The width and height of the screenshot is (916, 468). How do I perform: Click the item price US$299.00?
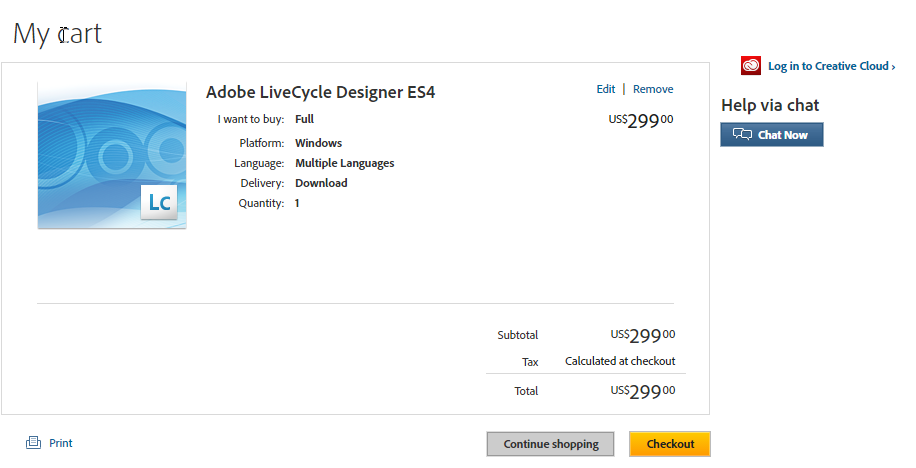pos(641,120)
